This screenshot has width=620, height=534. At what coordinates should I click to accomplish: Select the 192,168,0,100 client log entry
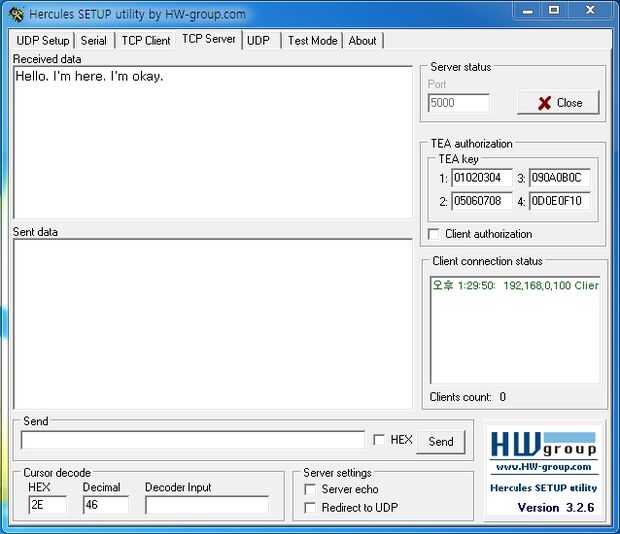coord(515,285)
